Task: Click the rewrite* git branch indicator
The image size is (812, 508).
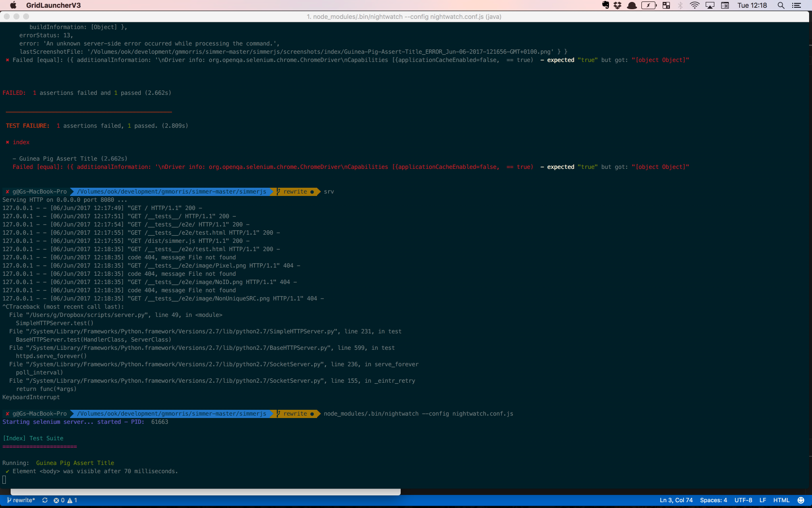Action: [21, 500]
